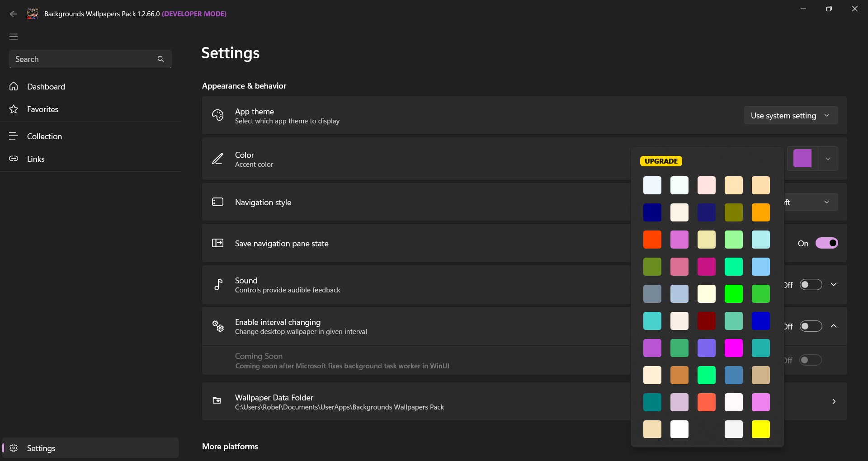The height and width of the screenshot is (461, 868).
Task: Click the Sound music note icon
Action: pos(218,284)
